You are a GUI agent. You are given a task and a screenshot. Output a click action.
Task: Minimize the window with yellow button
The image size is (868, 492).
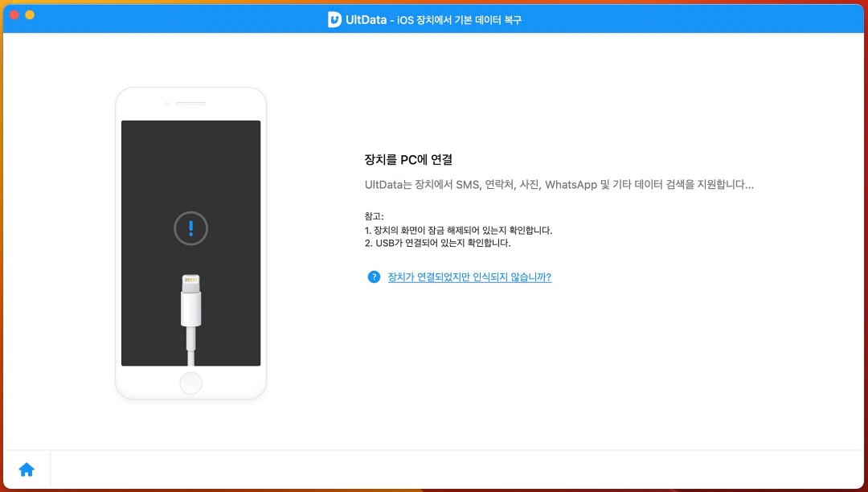30,15
